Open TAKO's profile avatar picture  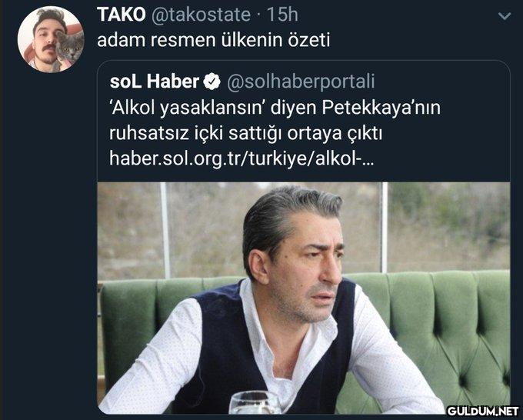[x=51, y=39]
